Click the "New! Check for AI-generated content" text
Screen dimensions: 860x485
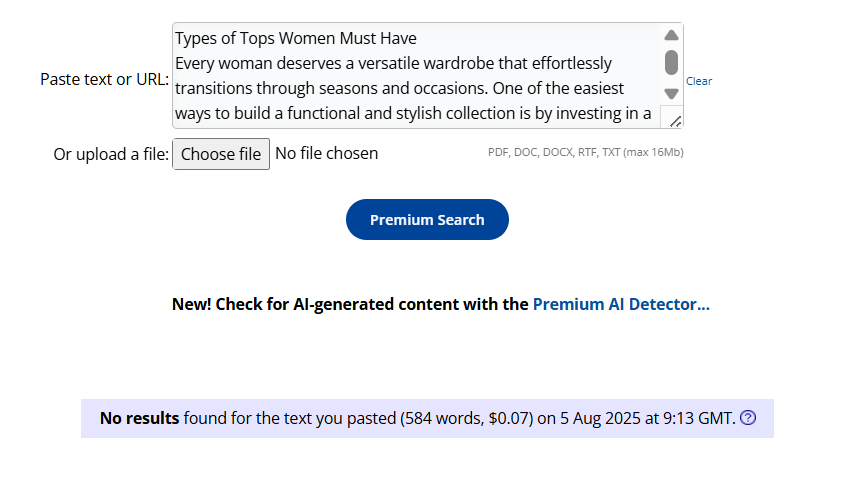(350, 304)
